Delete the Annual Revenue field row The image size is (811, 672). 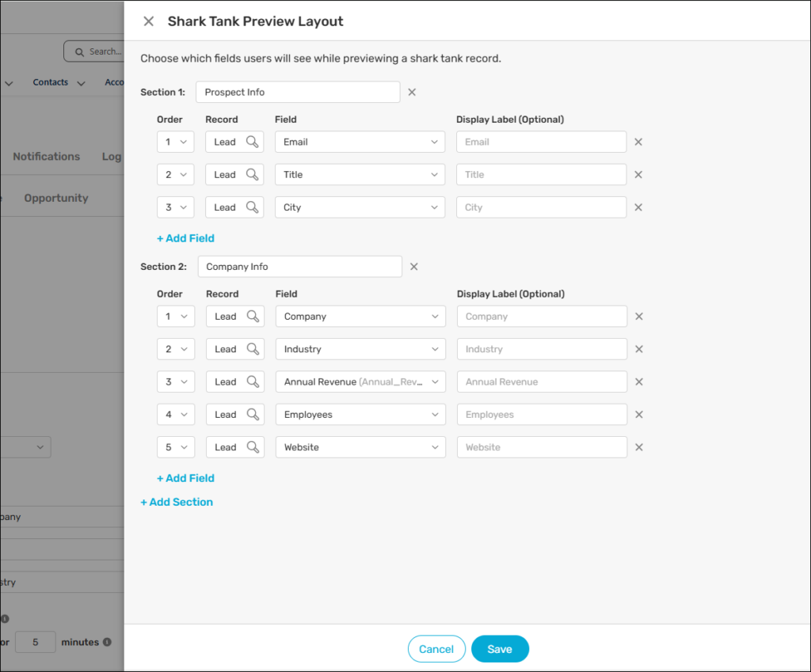639,382
